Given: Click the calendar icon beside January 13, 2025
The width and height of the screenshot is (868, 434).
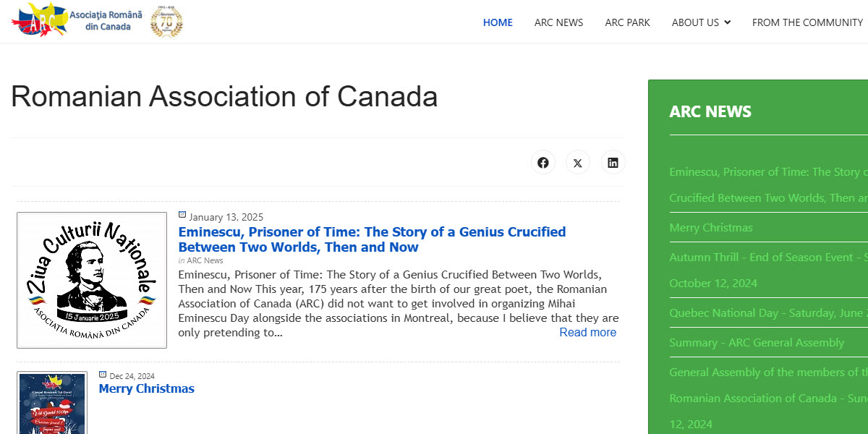Looking at the screenshot, I should pyautogui.click(x=182, y=215).
